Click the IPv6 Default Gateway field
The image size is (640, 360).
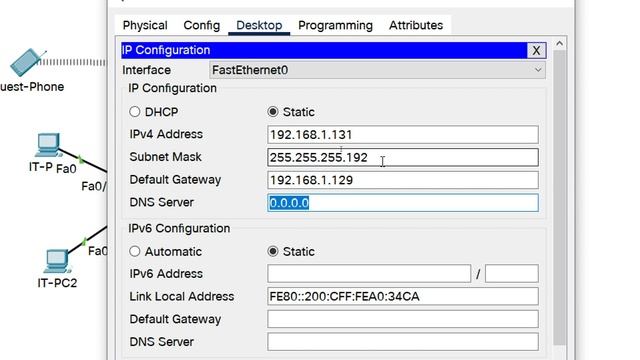click(403, 319)
